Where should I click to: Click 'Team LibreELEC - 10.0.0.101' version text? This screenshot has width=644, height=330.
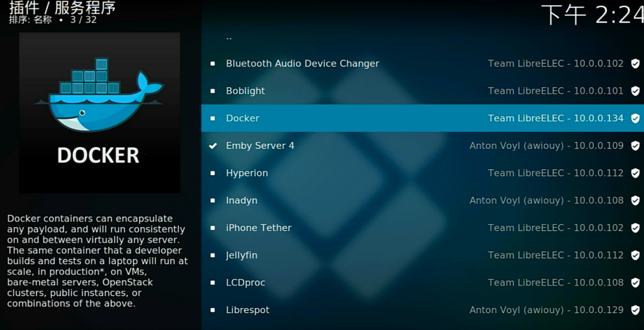[x=556, y=91]
